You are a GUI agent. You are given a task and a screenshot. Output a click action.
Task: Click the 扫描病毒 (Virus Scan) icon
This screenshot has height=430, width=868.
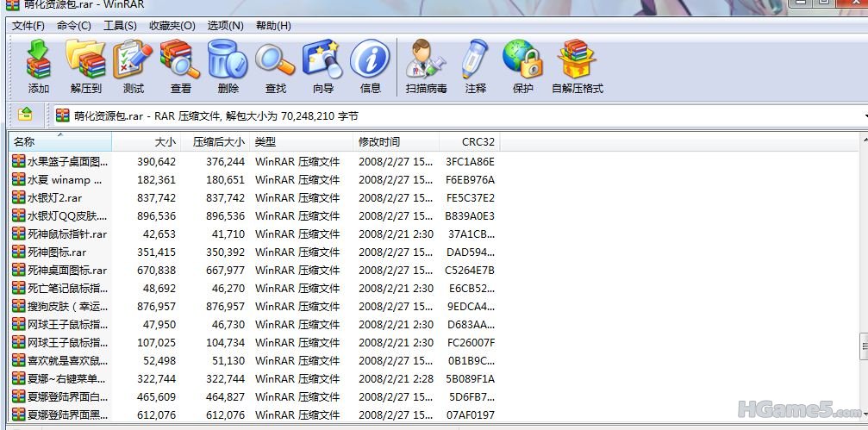(426, 66)
